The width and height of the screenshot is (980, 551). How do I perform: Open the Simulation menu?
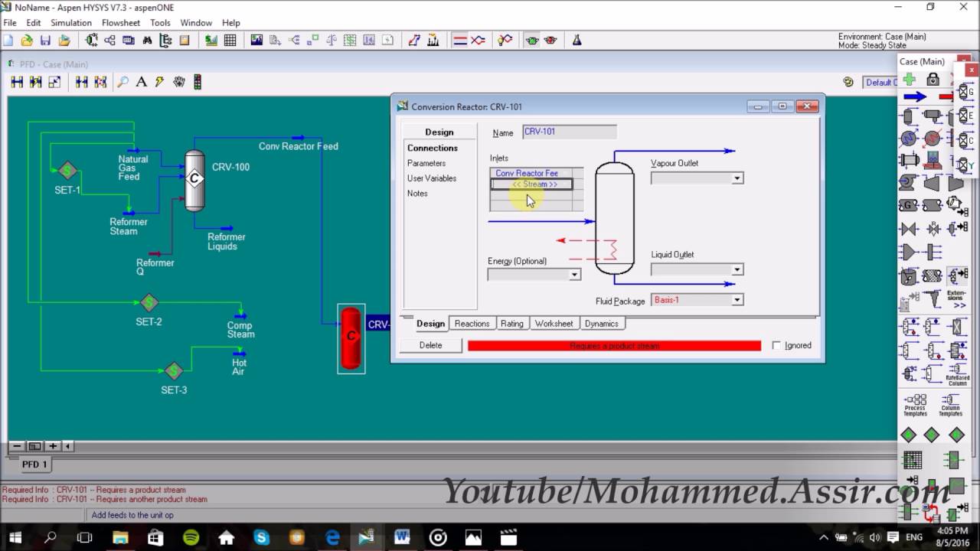pos(71,23)
